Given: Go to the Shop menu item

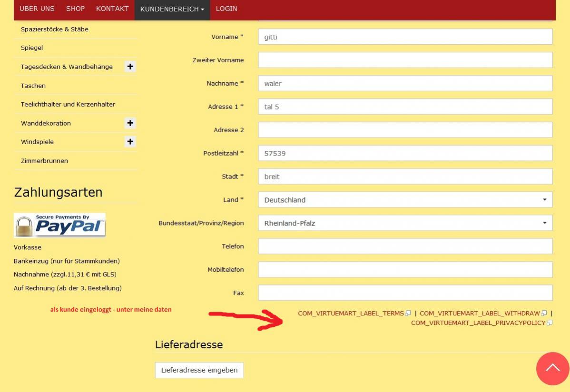Looking at the screenshot, I should coord(75,9).
